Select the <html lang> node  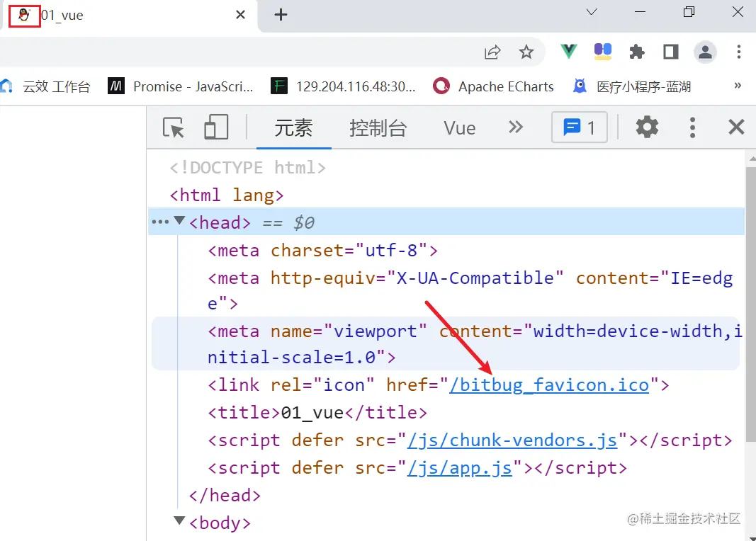pyautogui.click(x=227, y=195)
